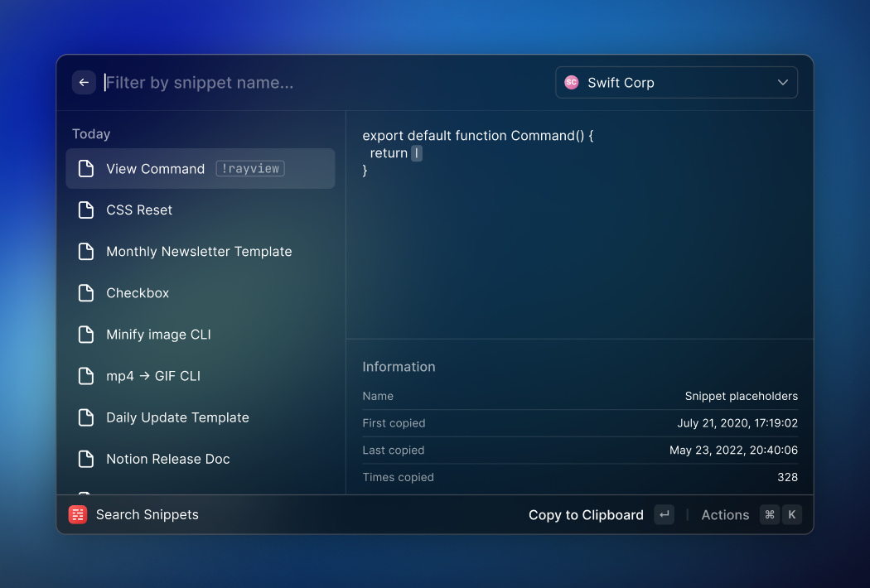
Task: Click the K shortcut key badge
Action: click(x=792, y=514)
